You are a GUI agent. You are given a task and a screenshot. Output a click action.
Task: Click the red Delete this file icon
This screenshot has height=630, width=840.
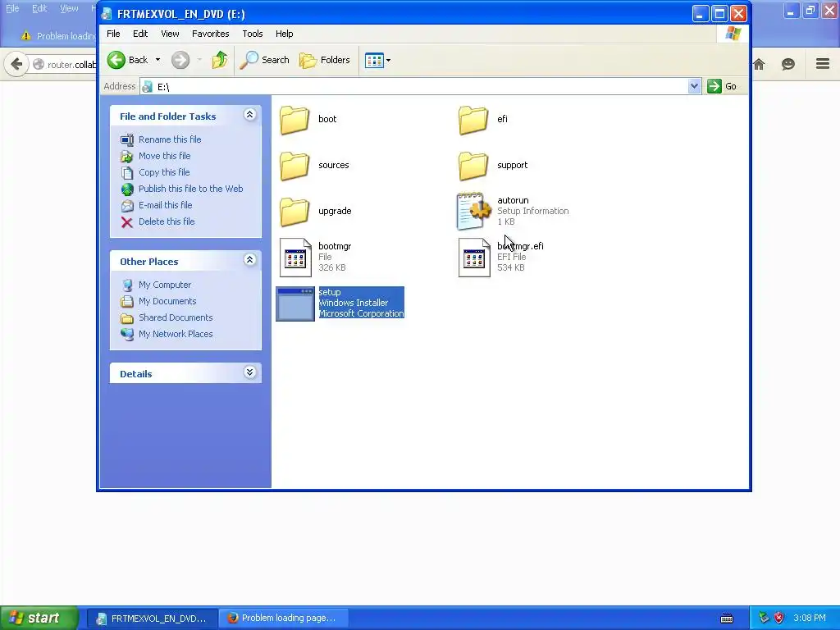tap(127, 221)
